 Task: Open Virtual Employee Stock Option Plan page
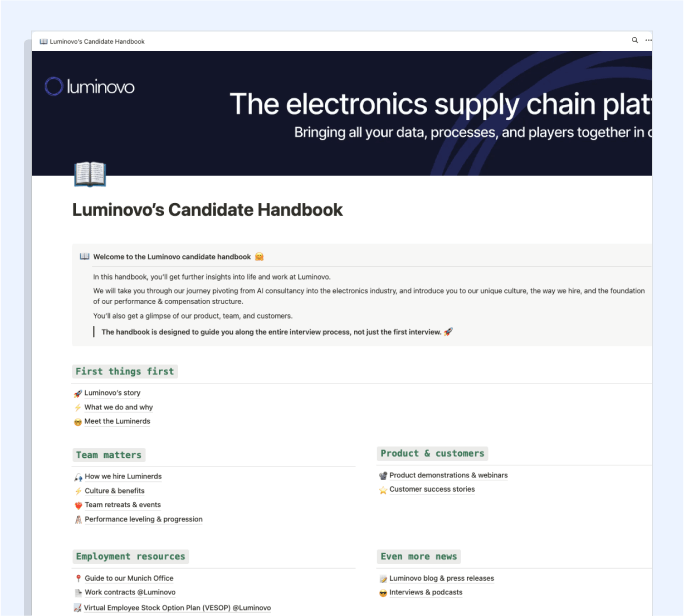pyautogui.click(x=177, y=607)
